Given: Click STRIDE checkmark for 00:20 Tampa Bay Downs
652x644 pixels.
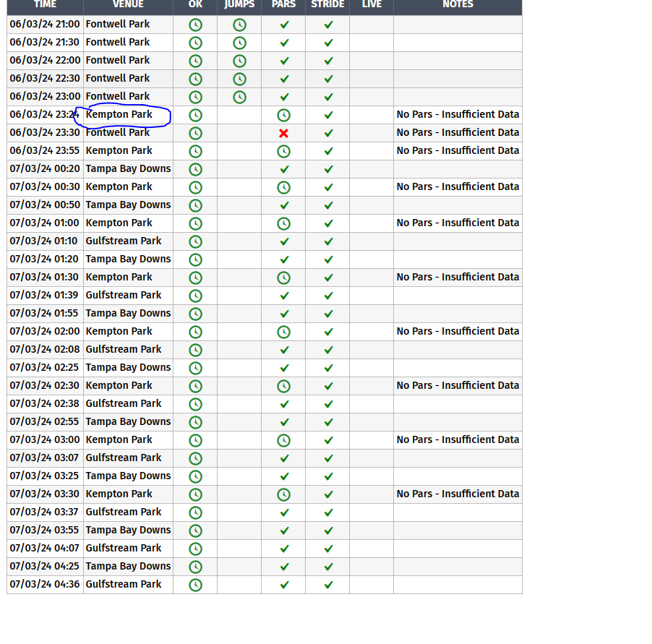Looking at the screenshot, I should pyautogui.click(x=328, y=169).
